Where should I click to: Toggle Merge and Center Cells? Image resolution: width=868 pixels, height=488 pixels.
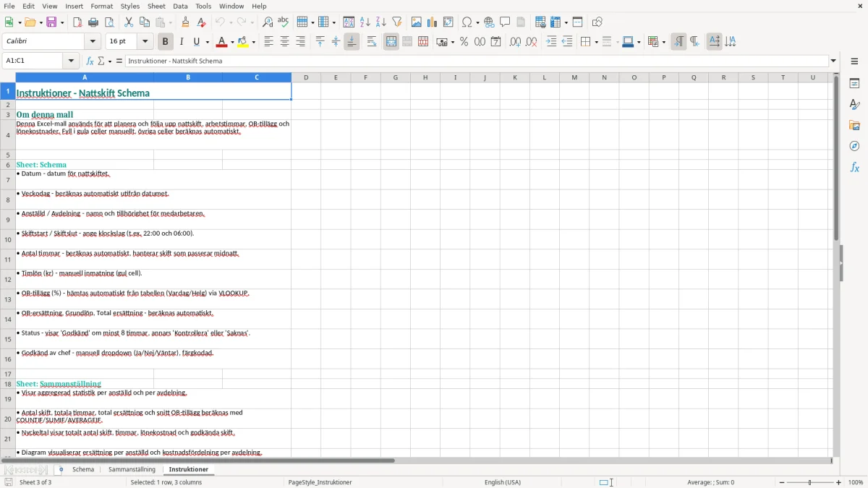pyautogui.click(x=391, y=42)
